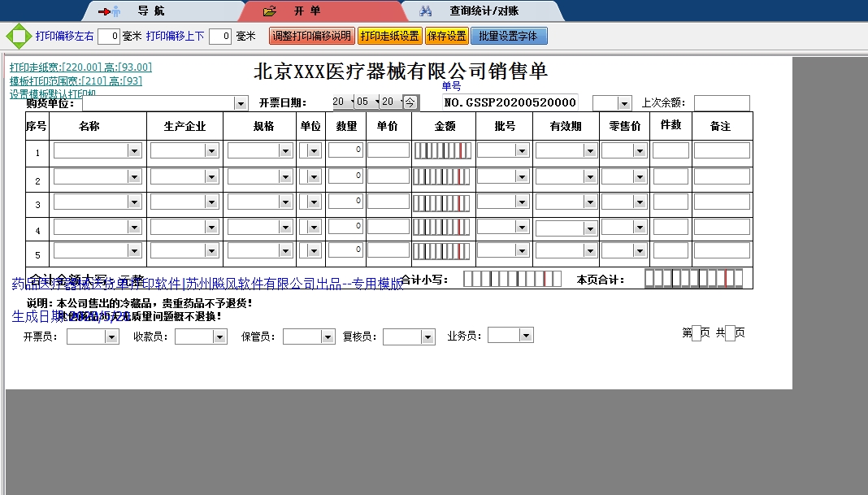Click the red arrow icon on 导航 tab
The image size is (868, 495).
pos(104,11)
